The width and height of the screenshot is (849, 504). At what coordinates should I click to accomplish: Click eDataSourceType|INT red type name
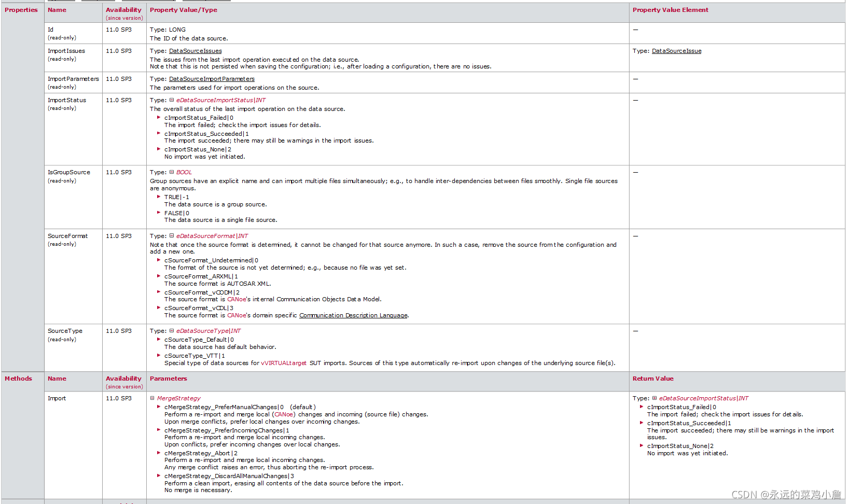click(208, 331)
